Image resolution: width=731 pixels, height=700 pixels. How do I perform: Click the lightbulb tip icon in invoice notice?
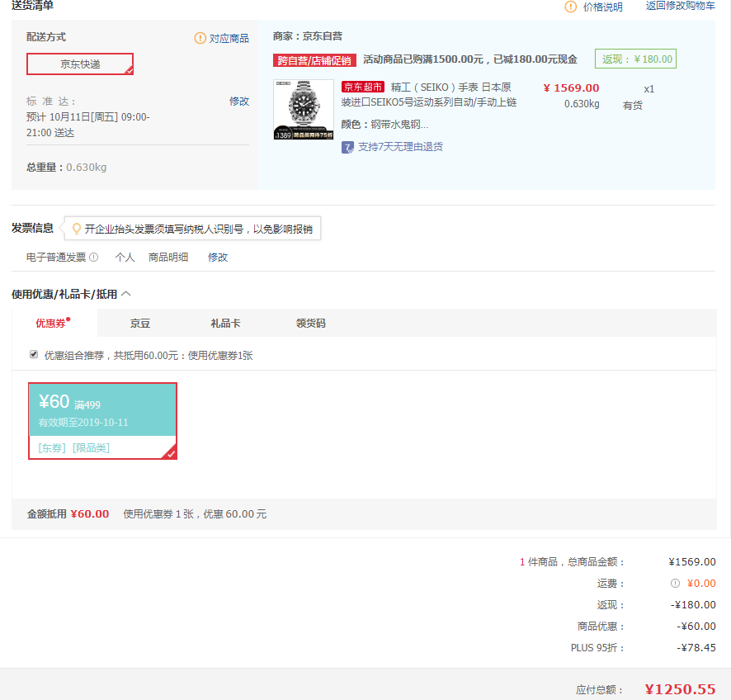77,229
